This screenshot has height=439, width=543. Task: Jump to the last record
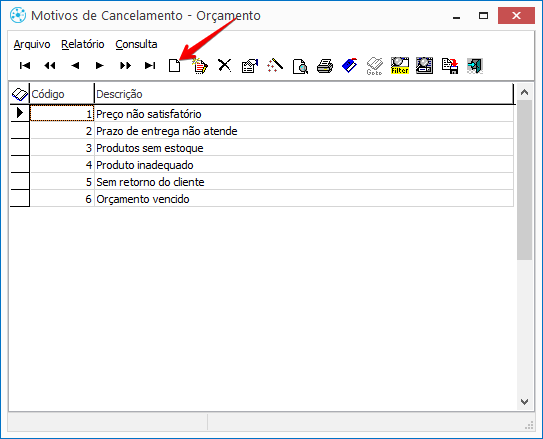(x=150, y=65)
